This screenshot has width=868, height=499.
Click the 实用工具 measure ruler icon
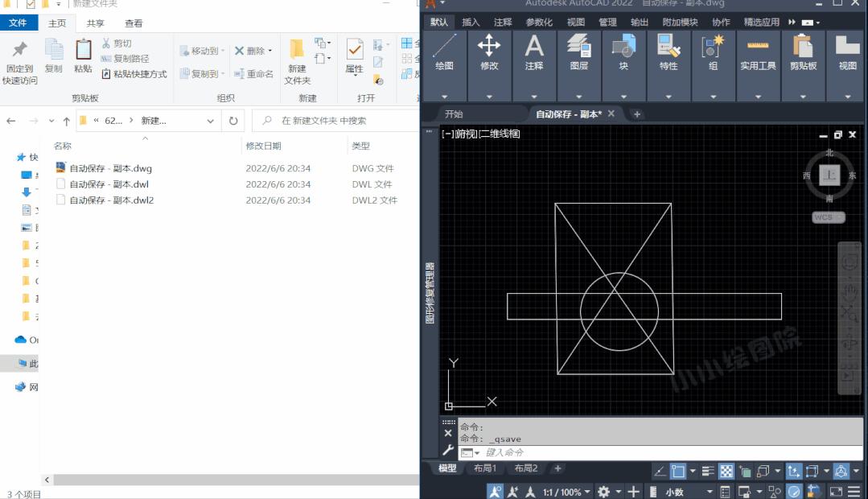[758, 47]
